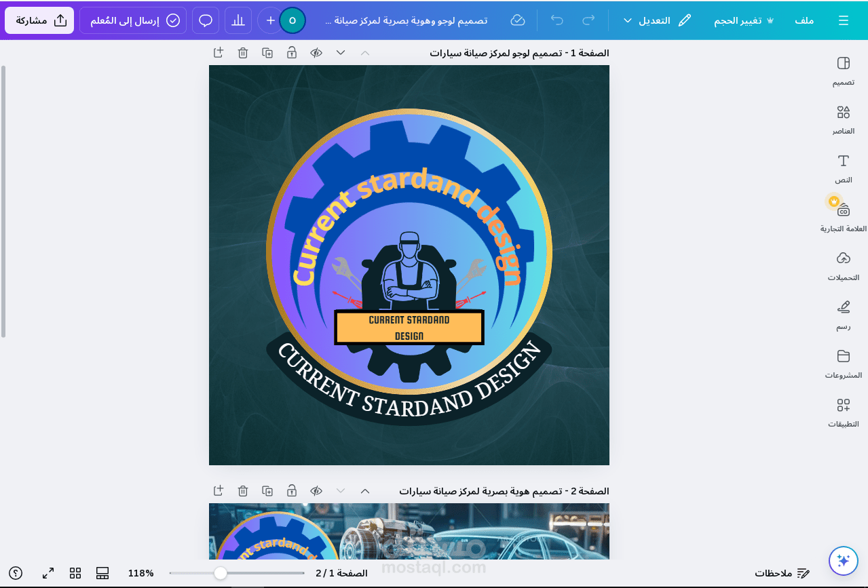Switch to grid view of pages
This screenshot has height=588, width=868.
(75, 573)
